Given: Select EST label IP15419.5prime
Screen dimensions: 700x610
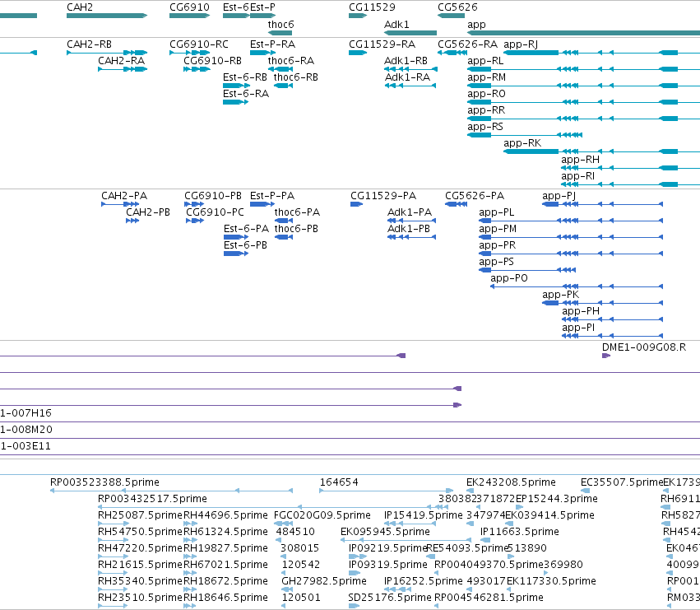Looking at the screenshot, I should point(424,515).
